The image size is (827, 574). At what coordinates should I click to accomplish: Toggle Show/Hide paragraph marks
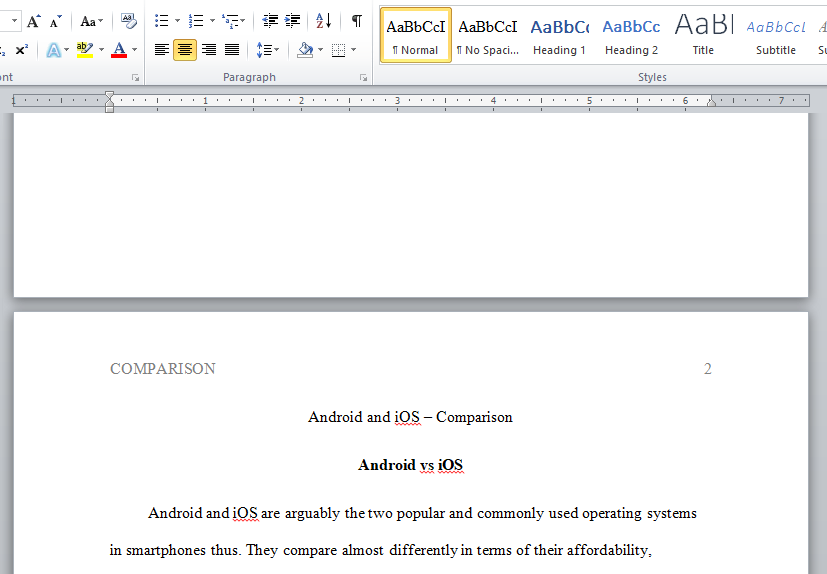(357, 21)
